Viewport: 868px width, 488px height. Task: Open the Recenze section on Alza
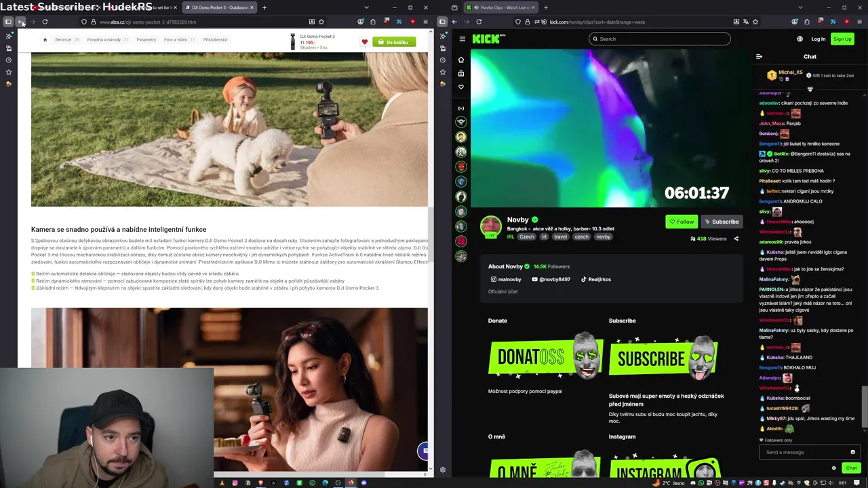tap(67, 39)
